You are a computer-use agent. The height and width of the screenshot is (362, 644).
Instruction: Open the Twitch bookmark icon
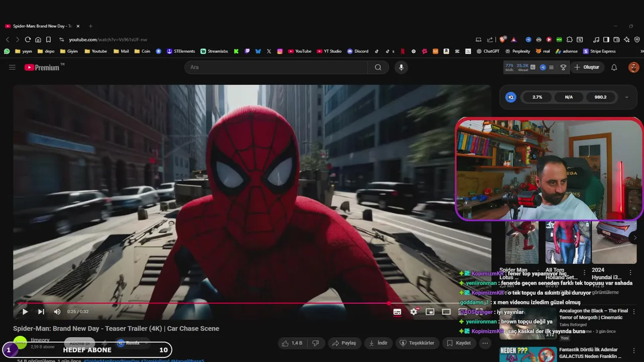[247, 51]
